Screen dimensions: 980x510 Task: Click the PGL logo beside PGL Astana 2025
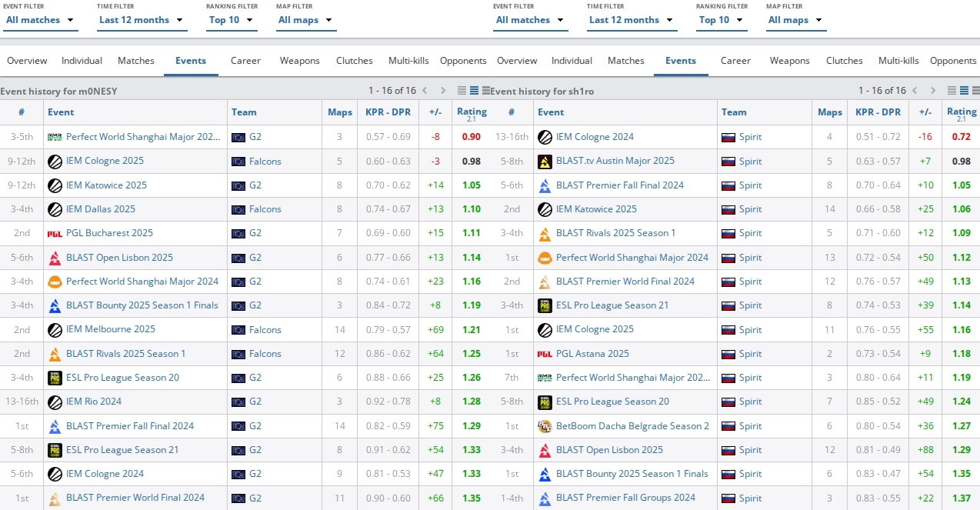pos(545,354)
